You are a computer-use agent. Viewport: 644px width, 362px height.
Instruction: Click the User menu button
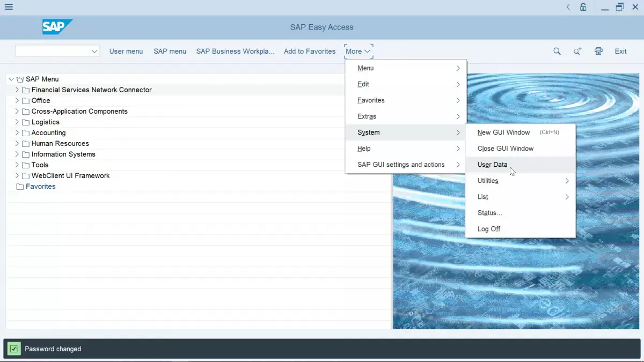coord(126,51)
